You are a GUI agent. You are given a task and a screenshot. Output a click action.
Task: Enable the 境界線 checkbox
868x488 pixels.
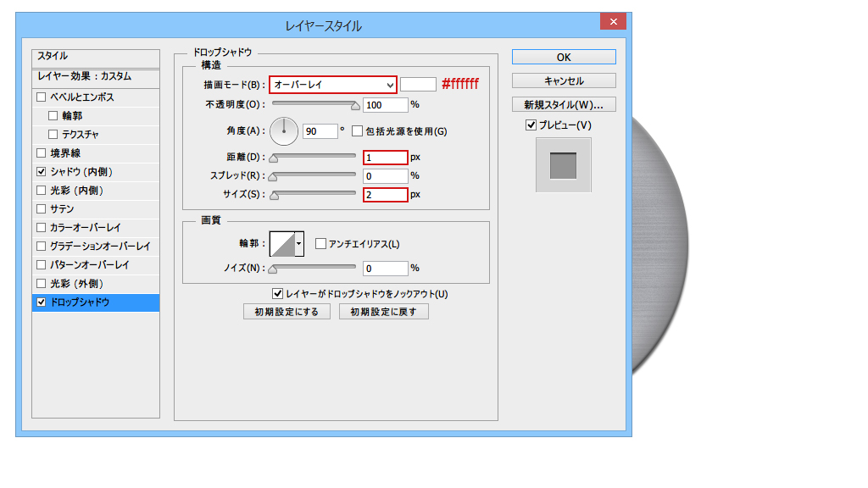click(41, 152)
